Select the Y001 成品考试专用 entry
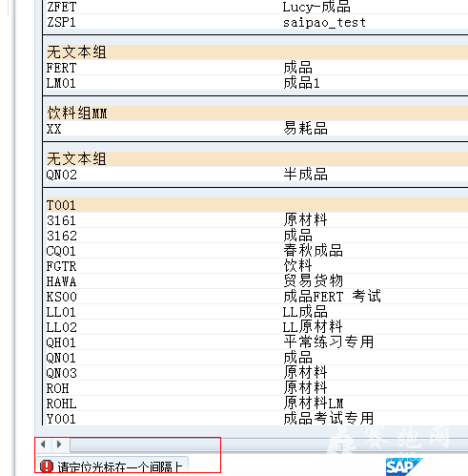Image resolution: width=468 pixels, height=476 pixels. [x=256, y=418]
